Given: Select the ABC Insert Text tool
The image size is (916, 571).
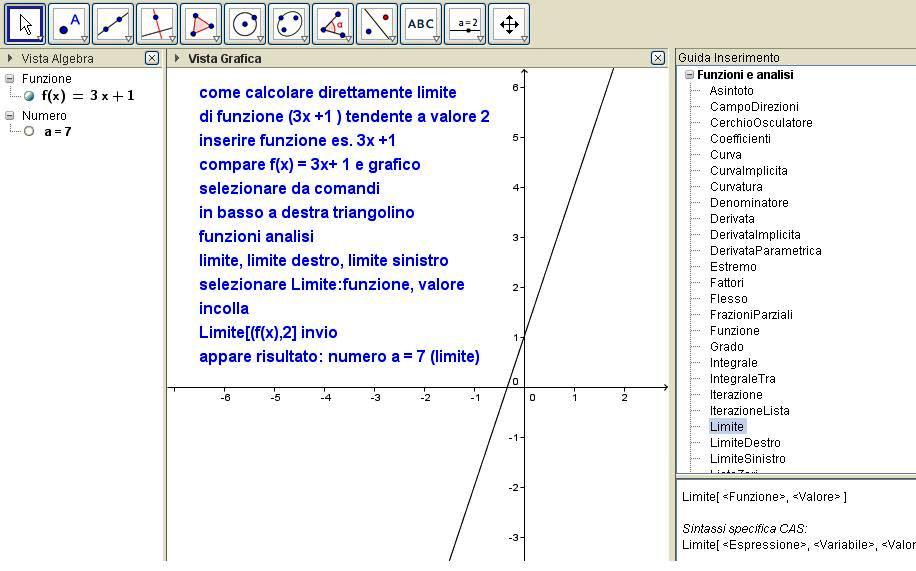Looking at the screenshot, I should tap(421, 24).
